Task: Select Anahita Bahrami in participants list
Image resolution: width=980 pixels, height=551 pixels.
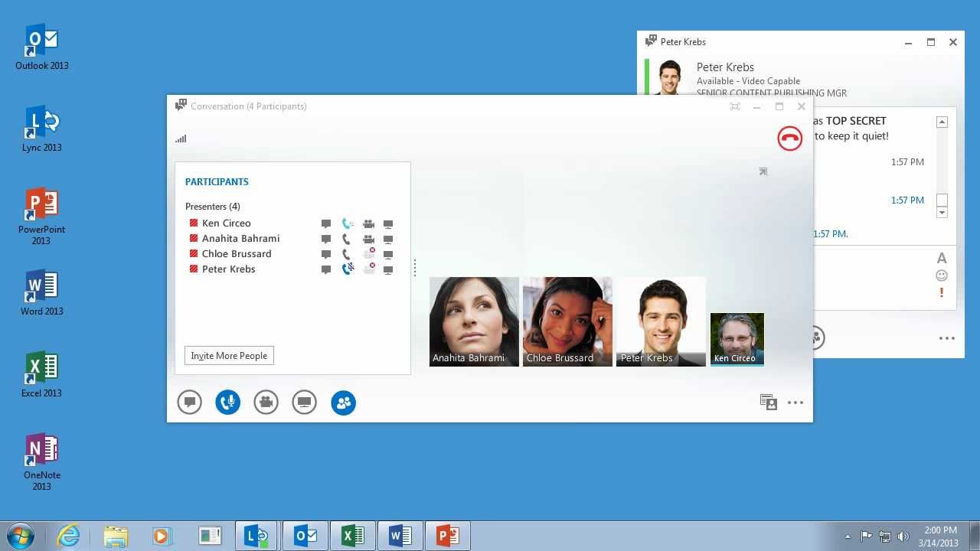Action: tap(240, 239)
